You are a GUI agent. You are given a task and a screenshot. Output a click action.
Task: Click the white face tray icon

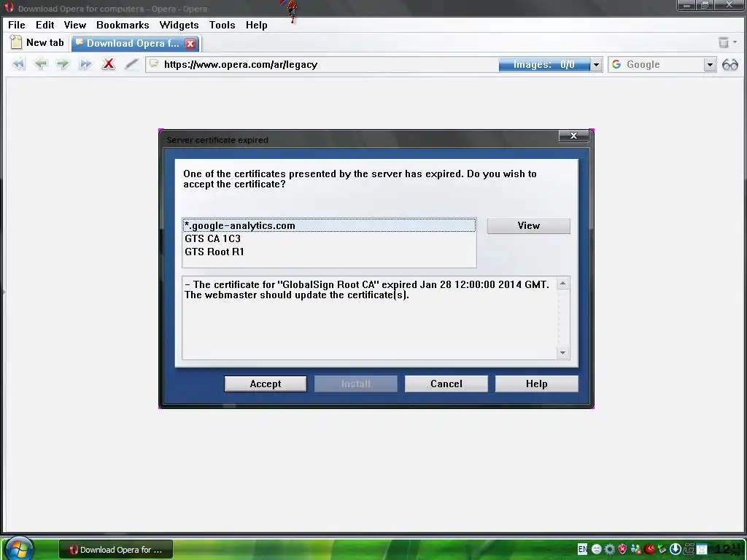click(x=596, y=549)
